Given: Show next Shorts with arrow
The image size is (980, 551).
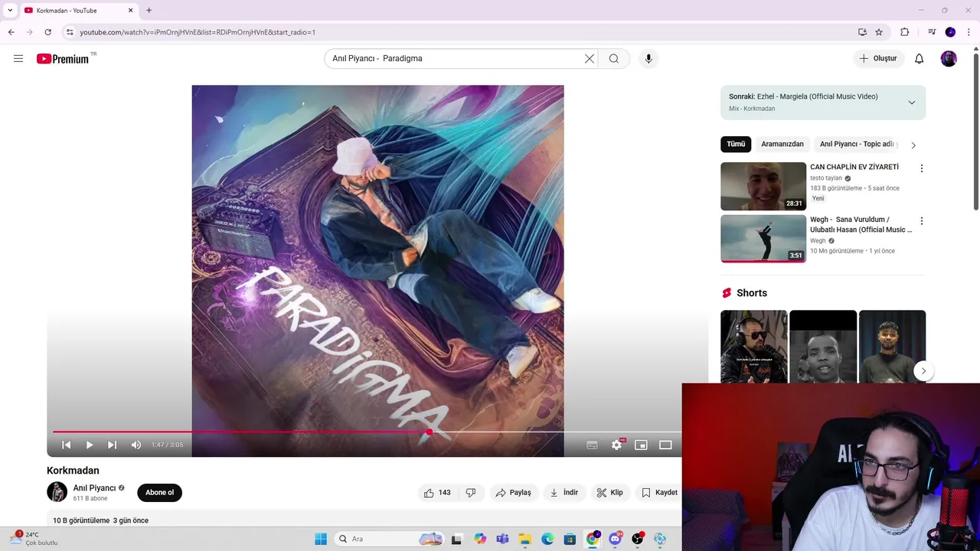Looking at the screenshot, I should [923, 371].
